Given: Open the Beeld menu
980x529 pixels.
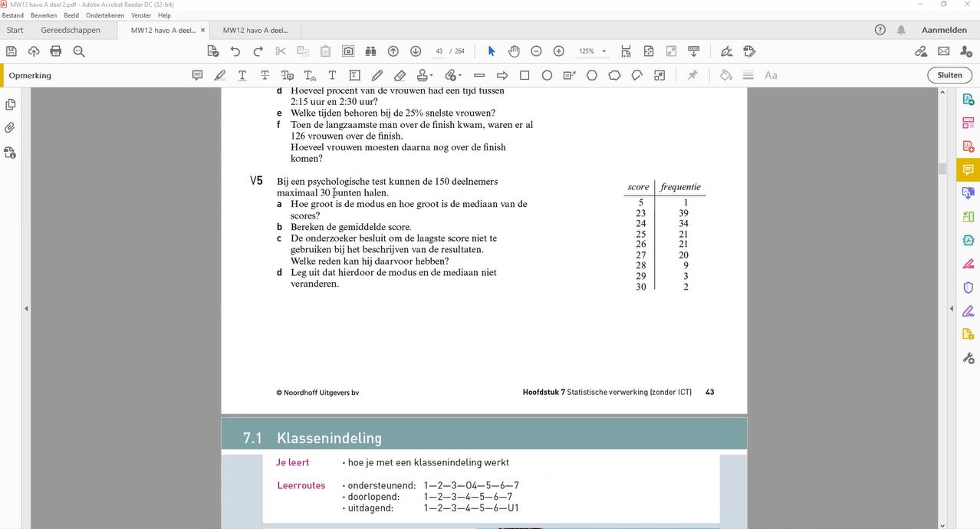Looking at the screenshot, I should point(71,15).
